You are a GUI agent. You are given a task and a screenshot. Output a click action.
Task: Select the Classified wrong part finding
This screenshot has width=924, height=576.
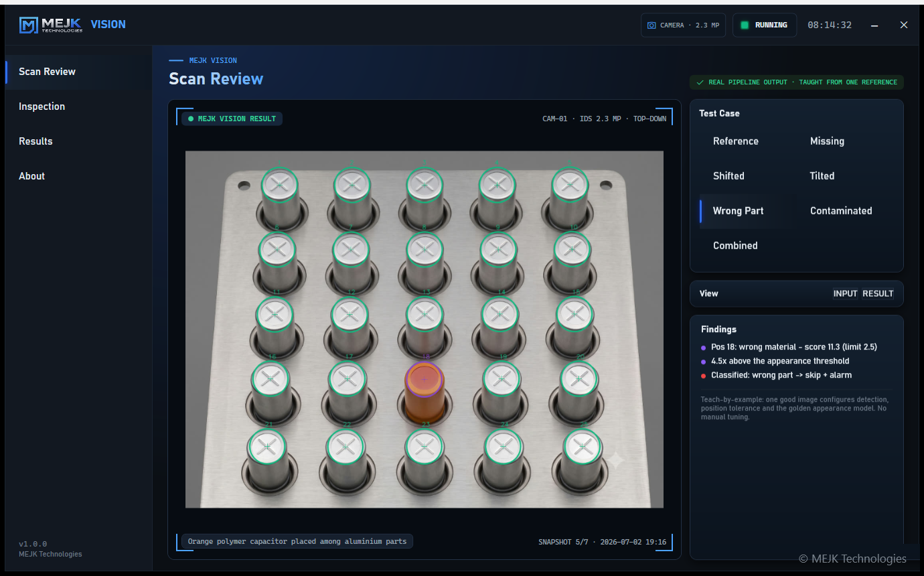click(776, 375)
